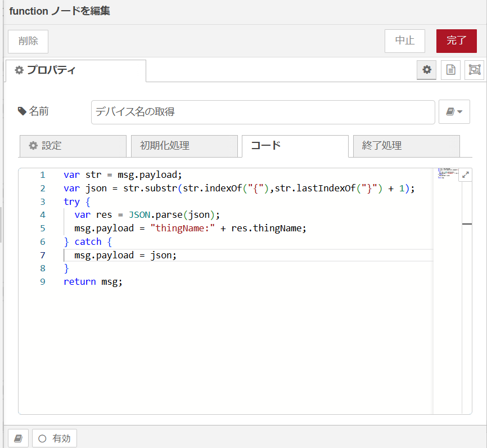Switch to the 終了処理 tab
This screenshot has width=487, height=448.
pos(406,146)
